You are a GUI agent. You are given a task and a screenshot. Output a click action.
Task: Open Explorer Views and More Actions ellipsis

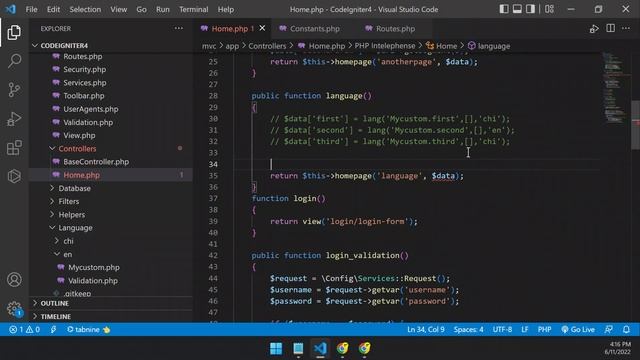pyautogui.click(x=179, y=28)
